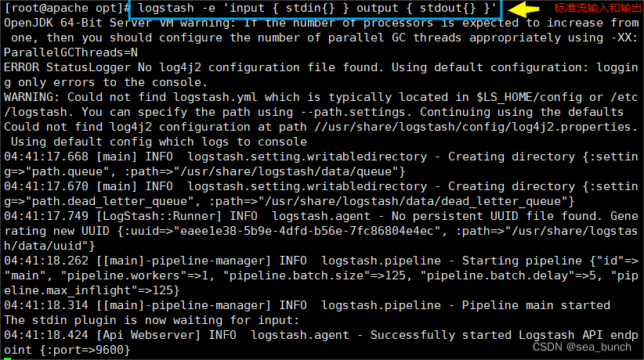Click the green terminal cursor block
Screen dimensions: 644x360
click(x=6, y=355)
